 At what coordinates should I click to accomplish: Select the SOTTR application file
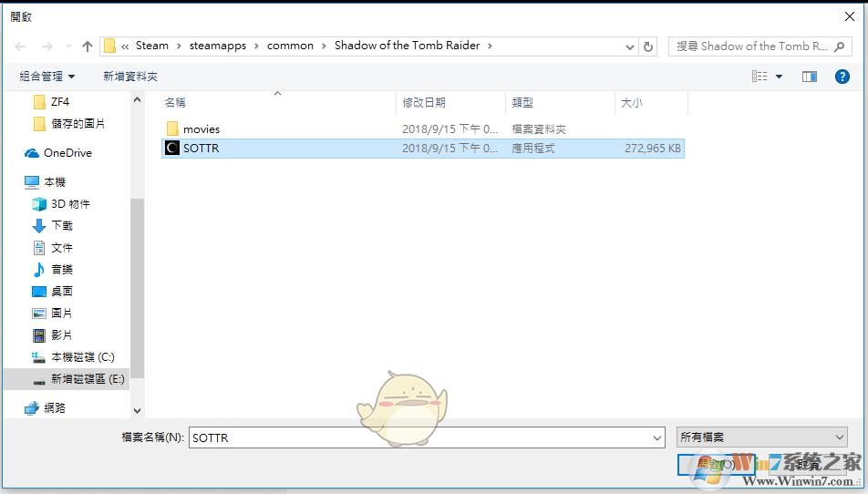(x=423, y=149)
